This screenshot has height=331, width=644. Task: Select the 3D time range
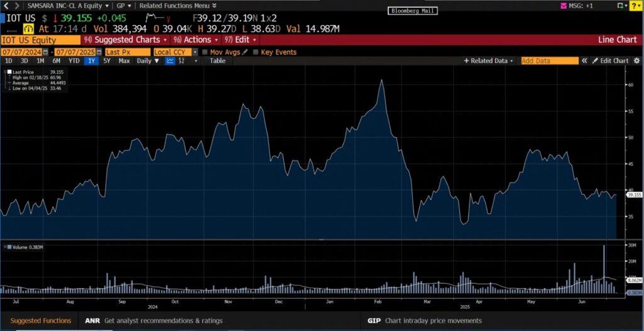coord(25,61)
